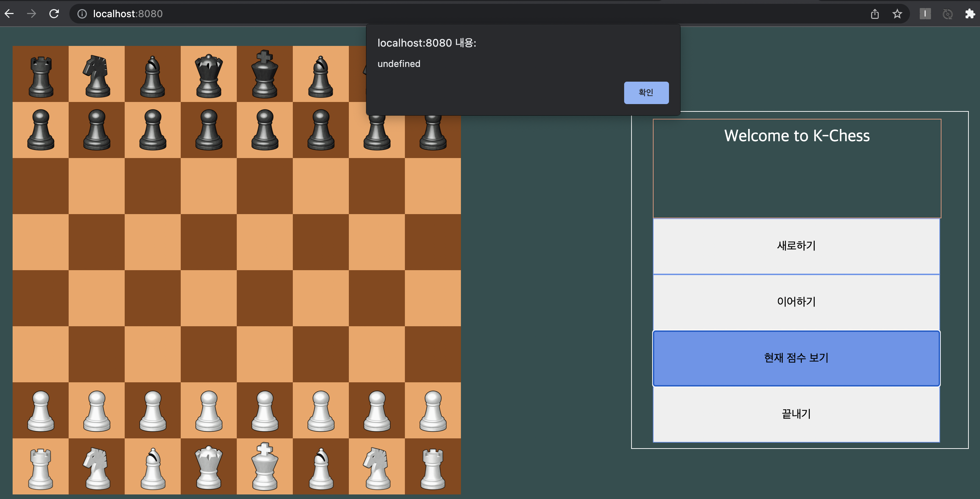Click the browser reload icon
Screen dimensions: 980x499
click(54, 14)
